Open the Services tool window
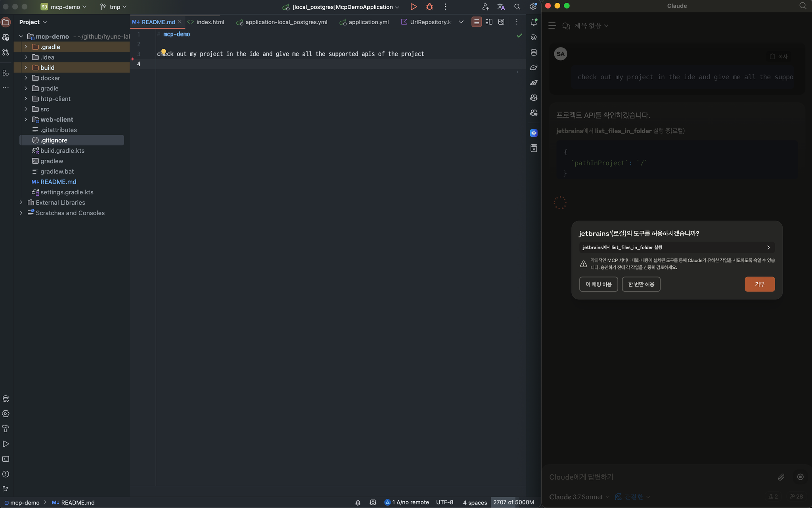 [x=6, y=414]
